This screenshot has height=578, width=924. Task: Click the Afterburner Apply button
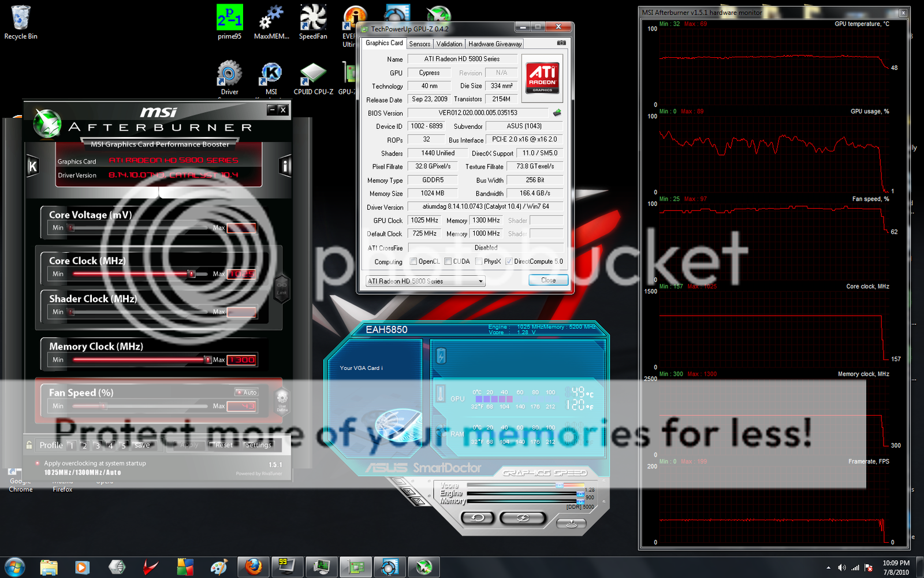coord(189,445)
